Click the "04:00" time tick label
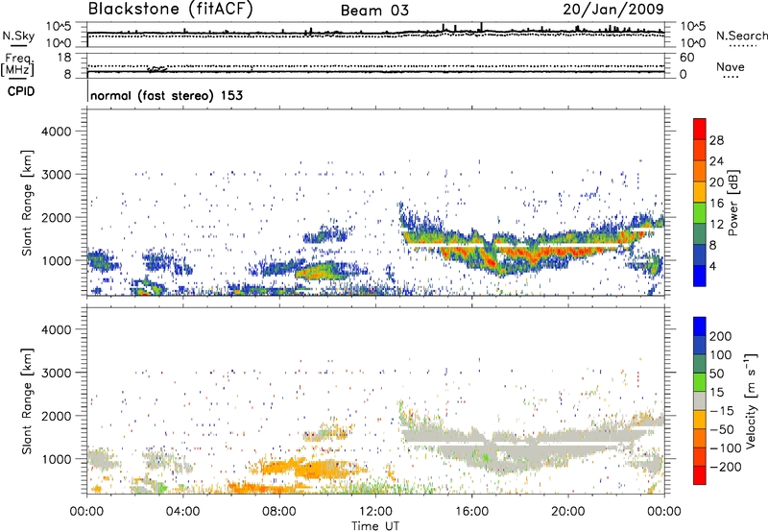This screenshot has width=768, height=532. coord(182,512)
